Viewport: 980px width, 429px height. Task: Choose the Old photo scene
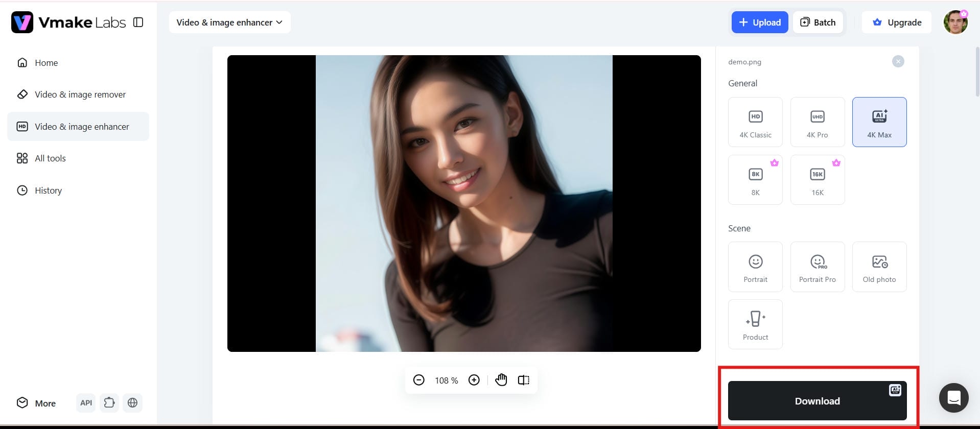(x=879, y=267)
